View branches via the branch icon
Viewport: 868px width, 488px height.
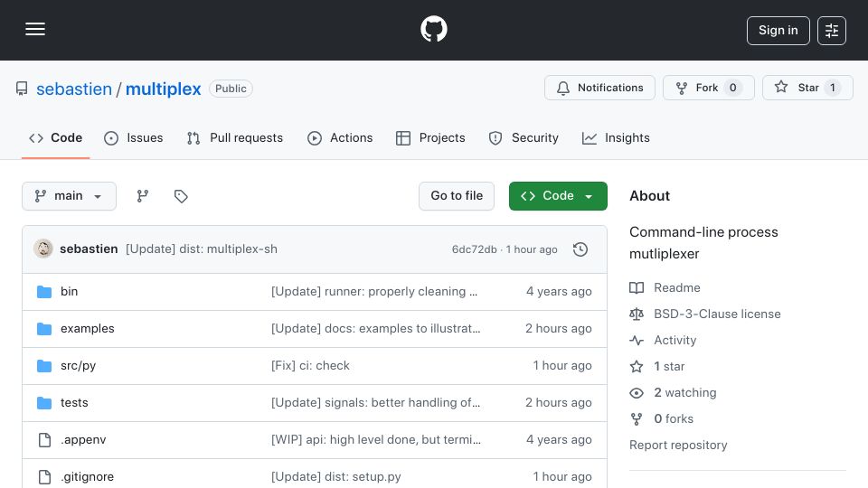coord(143,196)
